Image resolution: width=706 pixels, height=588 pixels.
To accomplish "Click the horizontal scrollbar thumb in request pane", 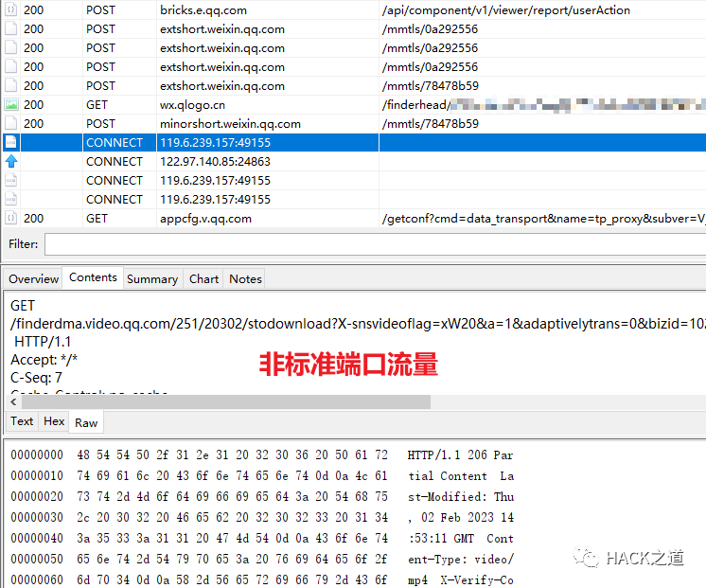I will 226,401.
